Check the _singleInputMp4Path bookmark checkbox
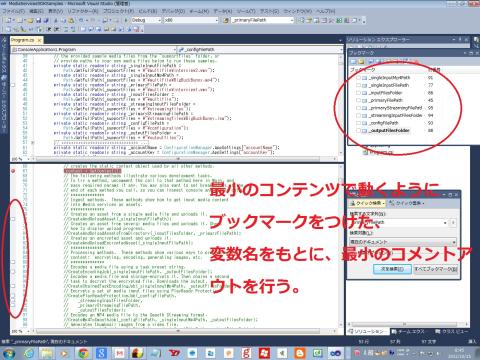The width and height of the screenshot is (480, 360). 358,78
